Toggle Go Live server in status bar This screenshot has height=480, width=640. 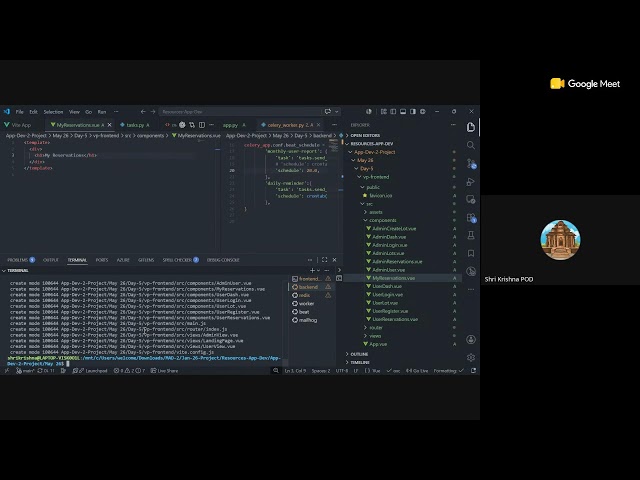pos(417,371)
